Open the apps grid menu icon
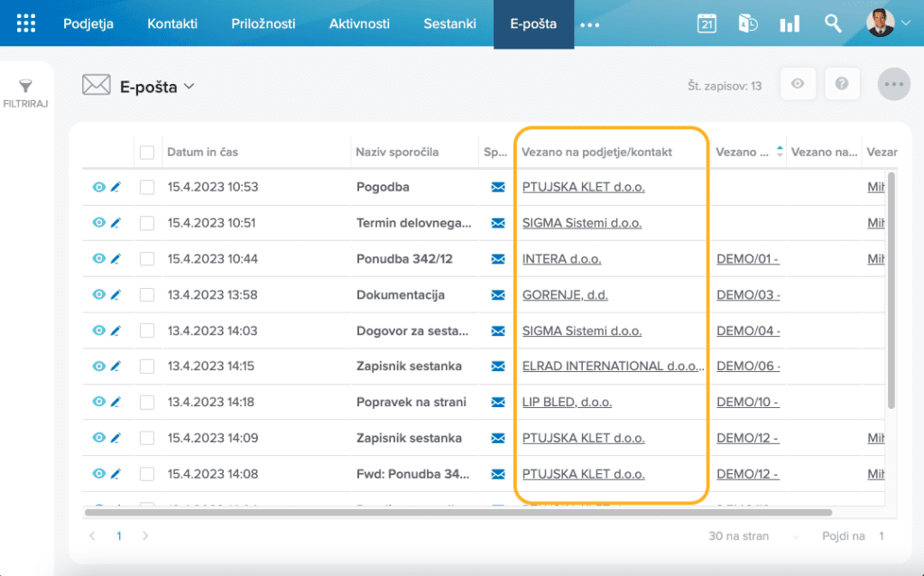The width and height of the screenshot is (924, 576). [x=26, y=23]
